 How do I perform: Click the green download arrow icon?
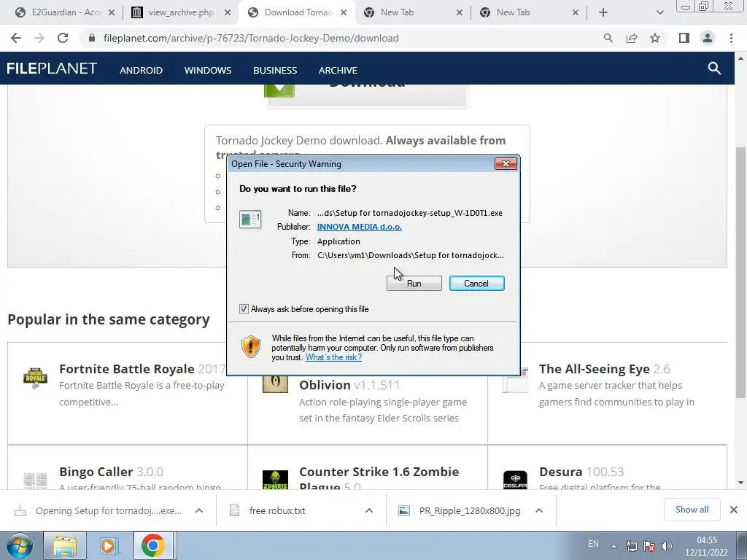279,90
